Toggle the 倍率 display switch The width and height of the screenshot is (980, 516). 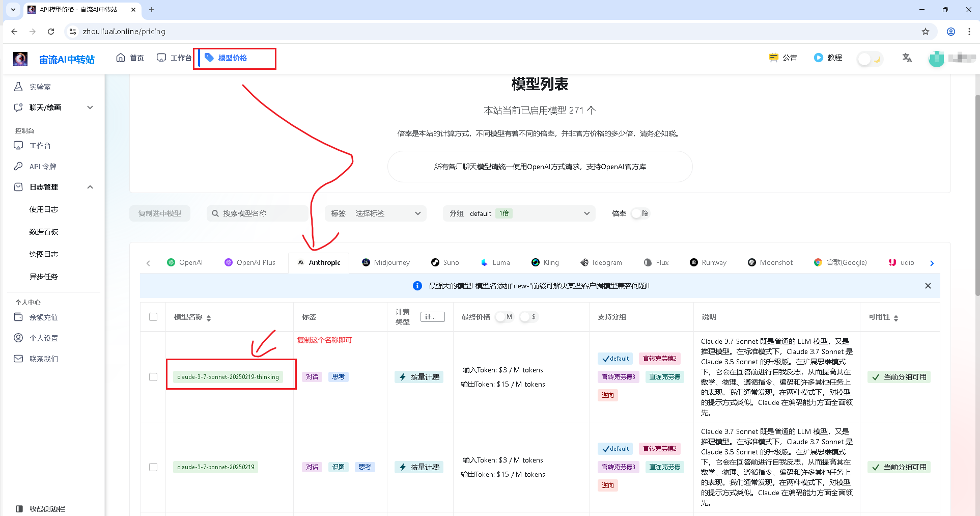click(x=640, y=213)
